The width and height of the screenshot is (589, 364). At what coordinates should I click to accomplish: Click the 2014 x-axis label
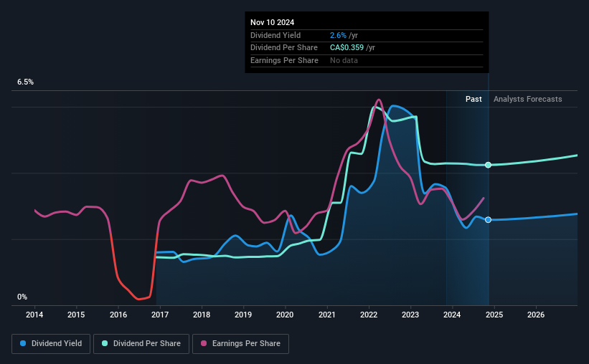[x=34, y=315]
